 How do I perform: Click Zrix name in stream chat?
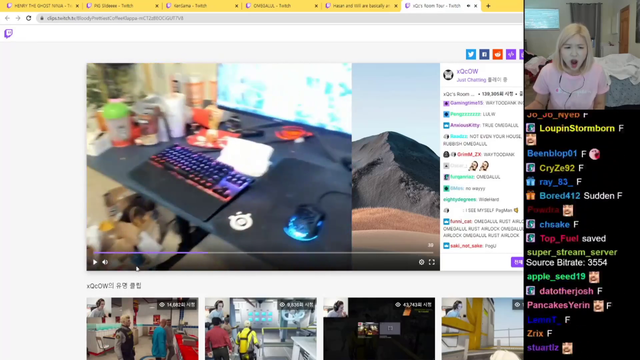535,334
